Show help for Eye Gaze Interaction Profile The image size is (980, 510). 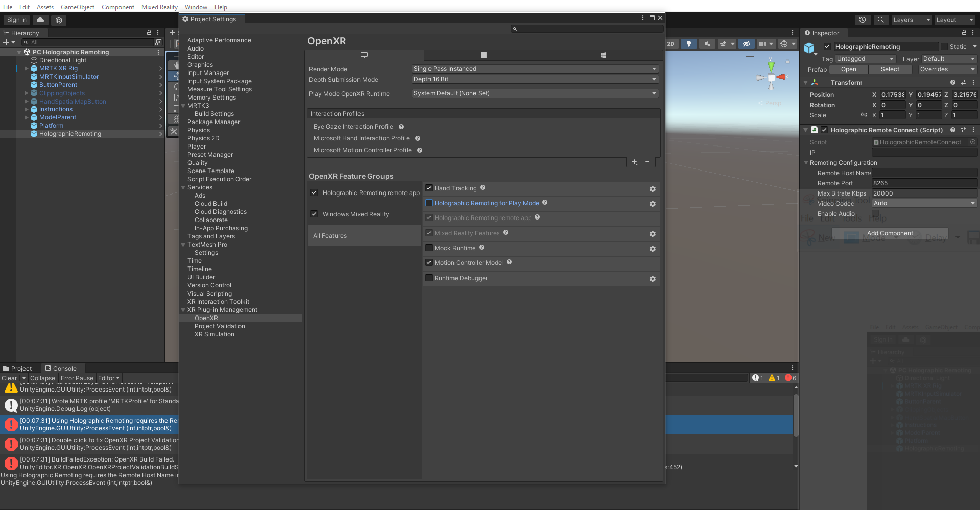coord(401,127)
